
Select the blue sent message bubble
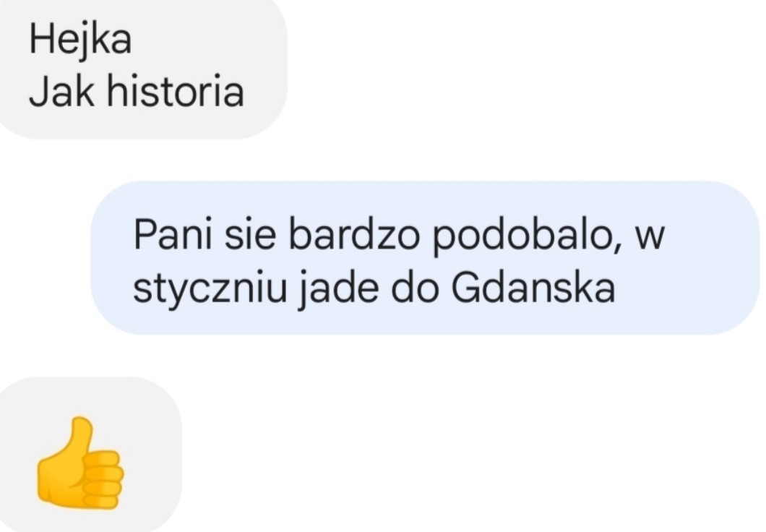point(425,258)
